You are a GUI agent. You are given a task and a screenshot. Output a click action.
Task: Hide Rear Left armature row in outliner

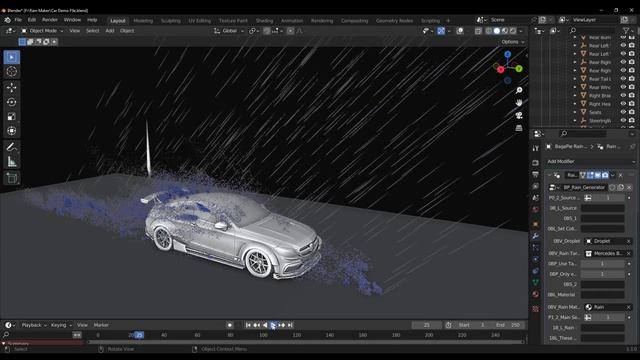pyautogui.click(x=623, y=46)
